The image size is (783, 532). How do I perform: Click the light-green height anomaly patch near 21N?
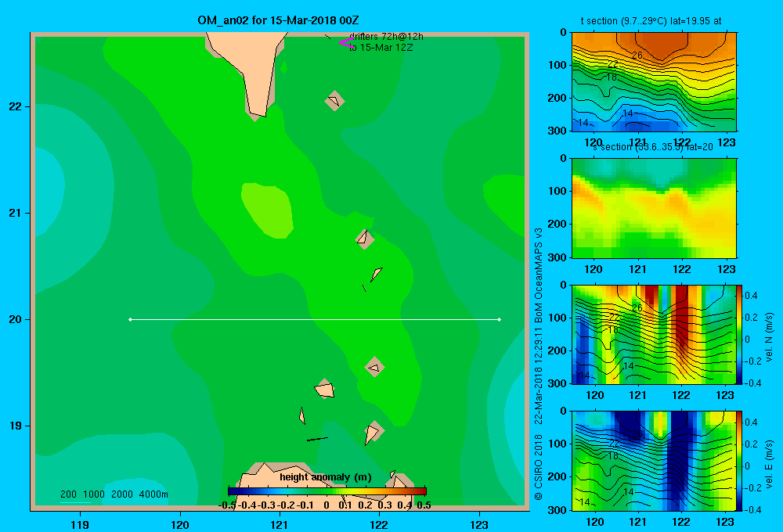pos(268,209)
